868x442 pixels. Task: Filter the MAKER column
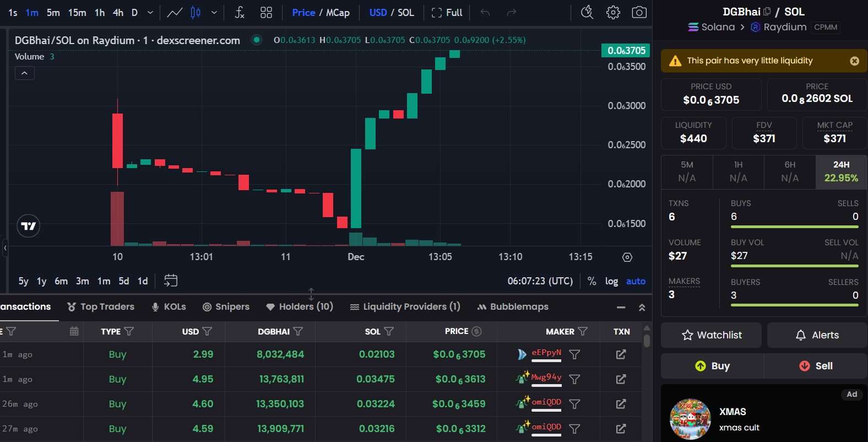[583, 331]
